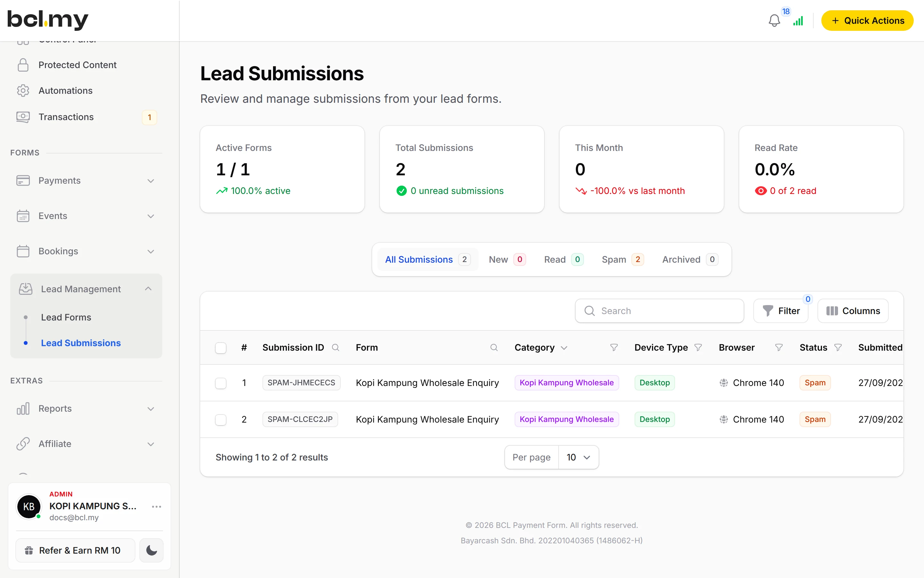Search Form column via magnifier icon
The image size is (924, 578).
point(494,347)
